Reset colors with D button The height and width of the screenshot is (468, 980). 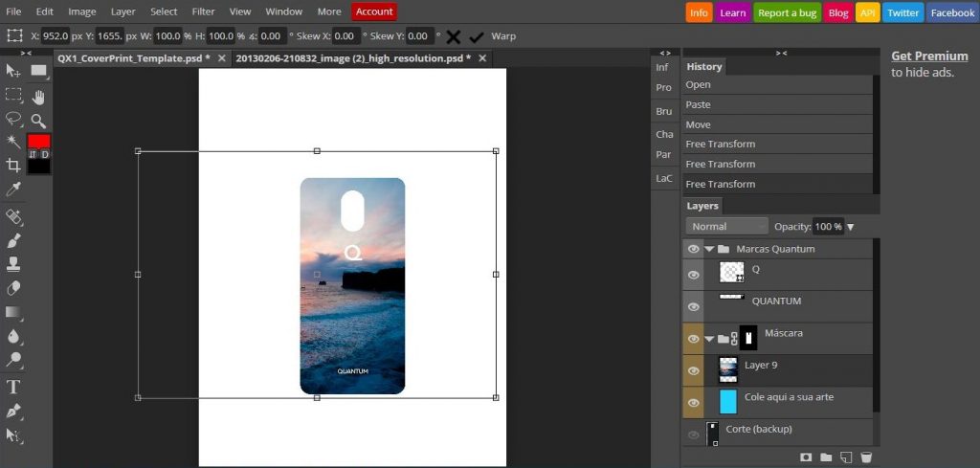click(45, 154)
